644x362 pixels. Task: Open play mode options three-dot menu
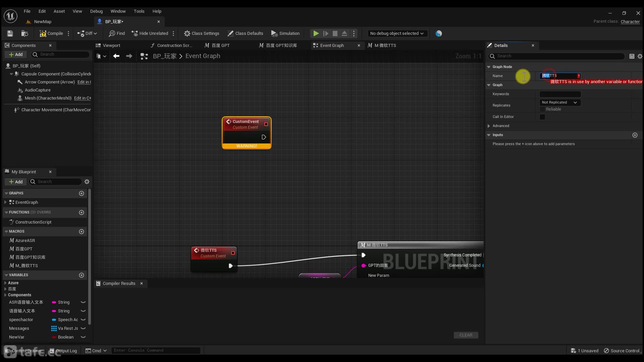354,34
